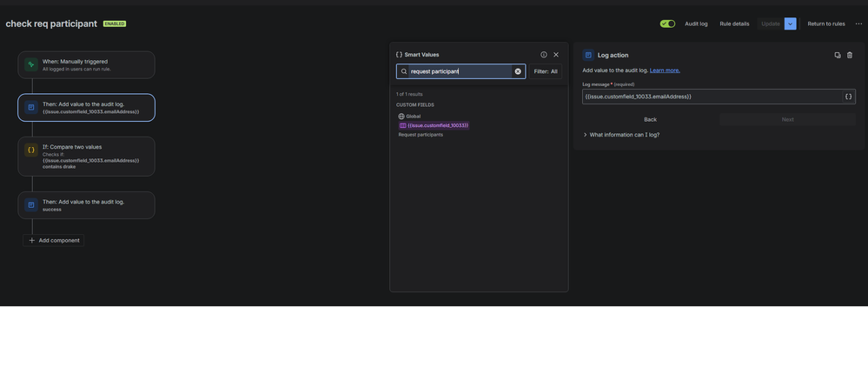Viewport: 868px width, 388px height.
Task: Click the success log action icon
Action: point(31,205)
